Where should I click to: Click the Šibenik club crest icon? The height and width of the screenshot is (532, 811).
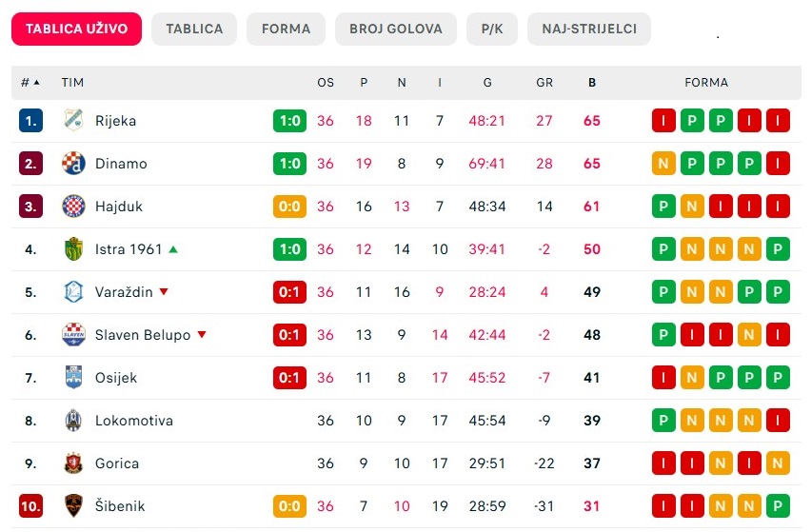tap(73, 505)
